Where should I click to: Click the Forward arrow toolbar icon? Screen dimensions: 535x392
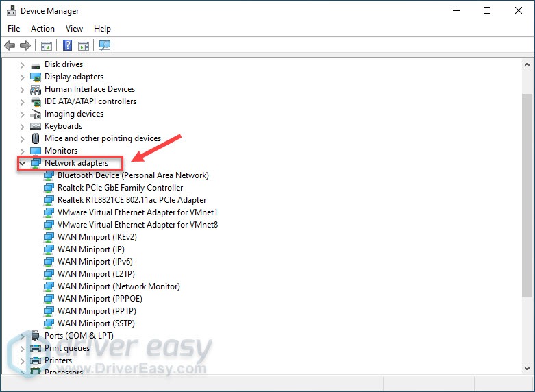coord(25,45)
